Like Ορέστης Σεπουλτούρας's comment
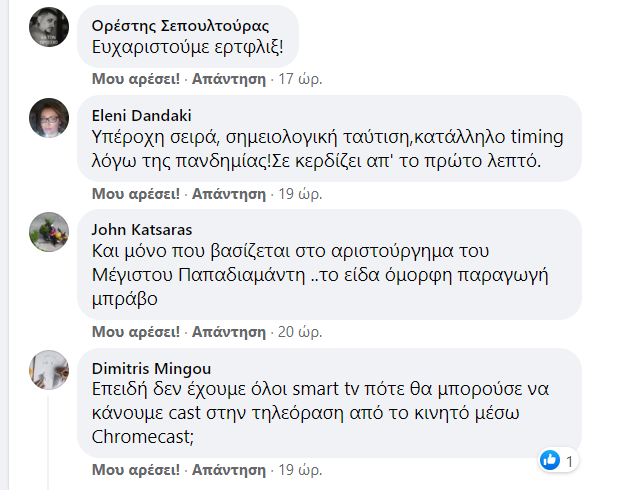The width and height of the screenshot is (621, 490). (x=136, y=79)
